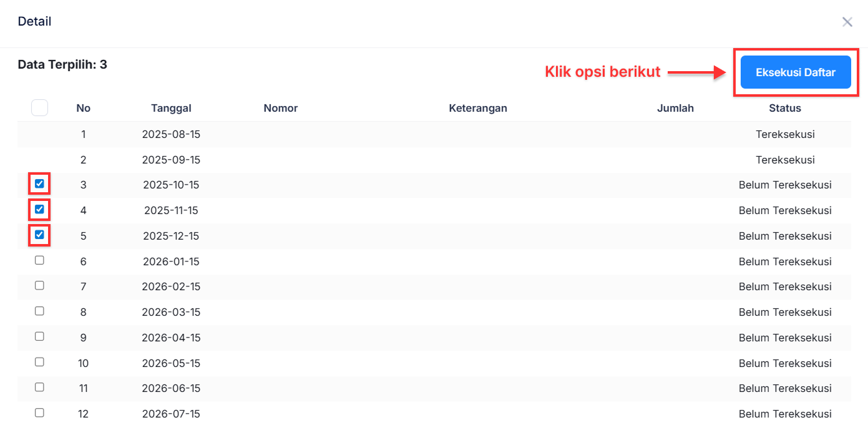Close the Detail dialog
The height and width of the screenshot is (435, 868).
[847, 22]
